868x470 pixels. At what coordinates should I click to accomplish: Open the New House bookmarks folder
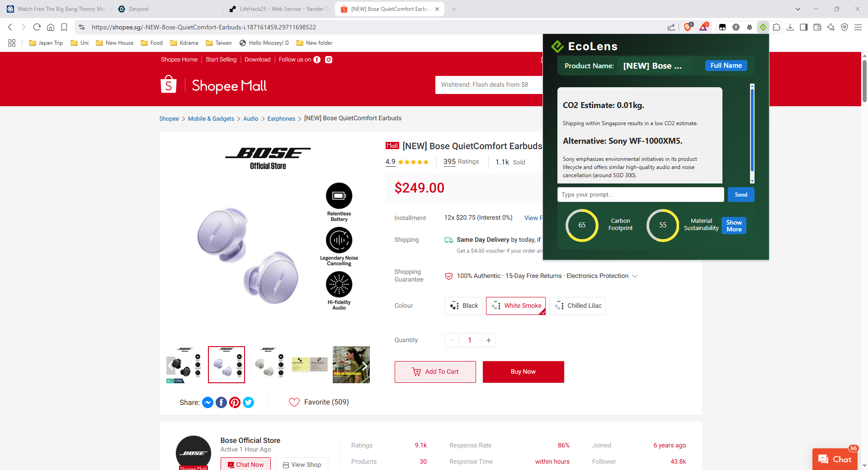coord(114,43)
